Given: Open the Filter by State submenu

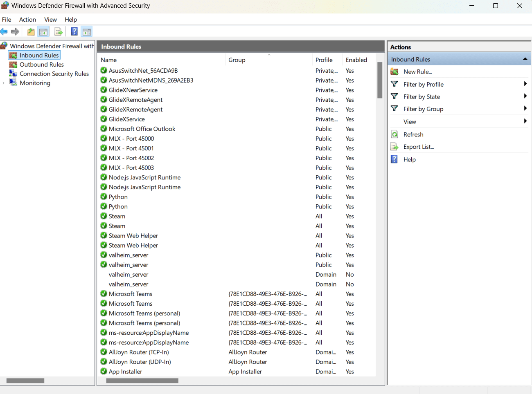Looking at the screenshot, I should (x=422, y=97).
